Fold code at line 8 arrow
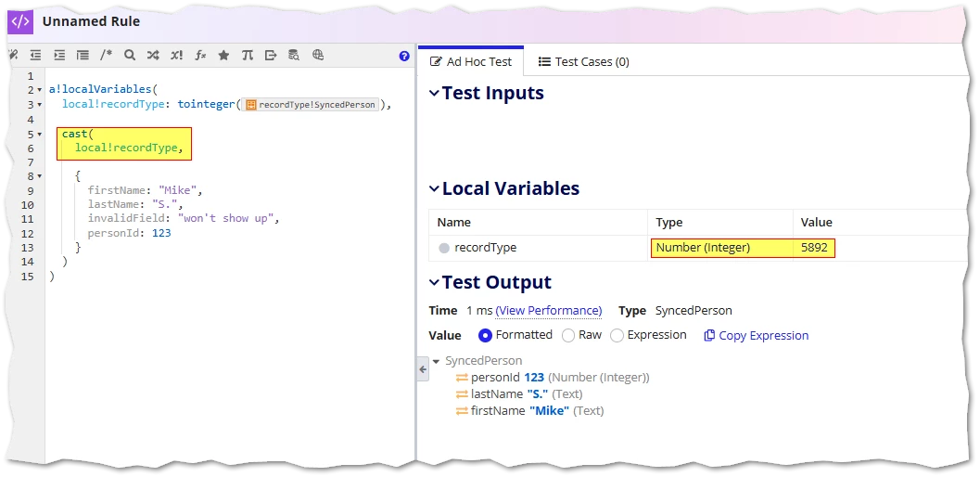 40,176
